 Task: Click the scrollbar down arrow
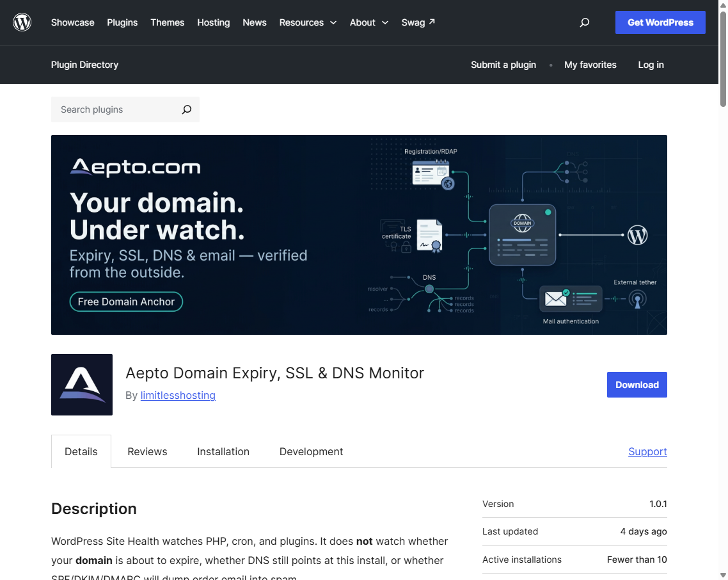(x=724, y=576)
